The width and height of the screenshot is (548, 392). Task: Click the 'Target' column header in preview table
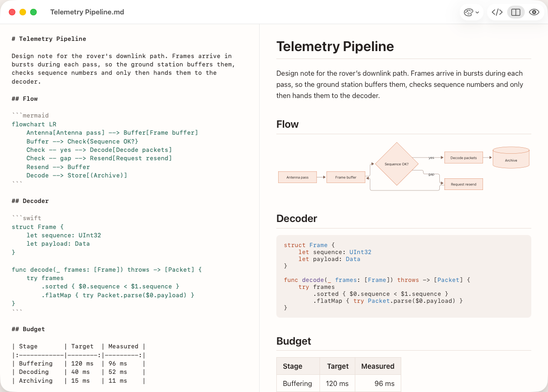click(338, 366)
